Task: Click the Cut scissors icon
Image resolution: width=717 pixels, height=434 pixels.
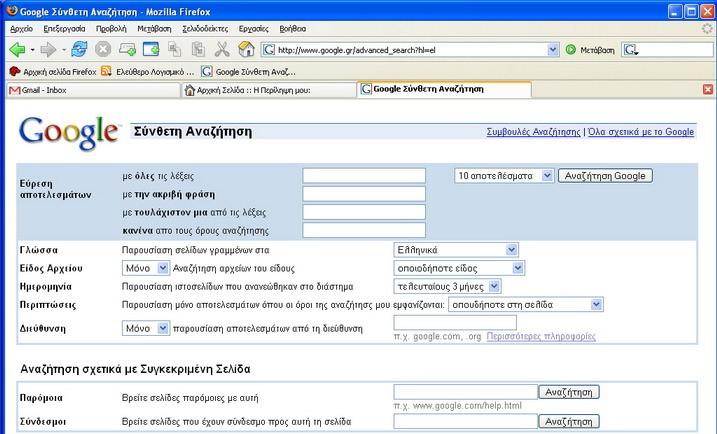Action: click(222, 49)
